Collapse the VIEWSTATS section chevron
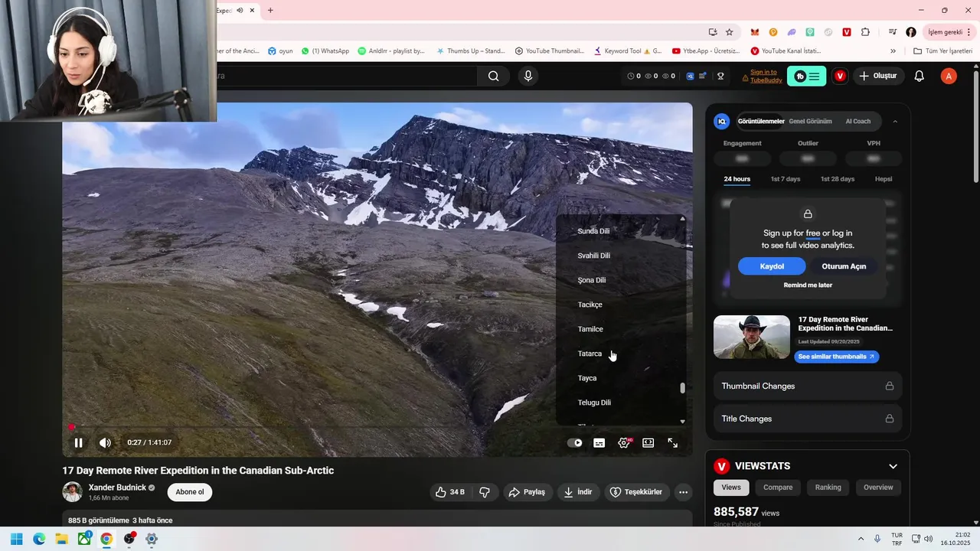The width and height of the screenshot is (980, 551). tap(893, 466)
